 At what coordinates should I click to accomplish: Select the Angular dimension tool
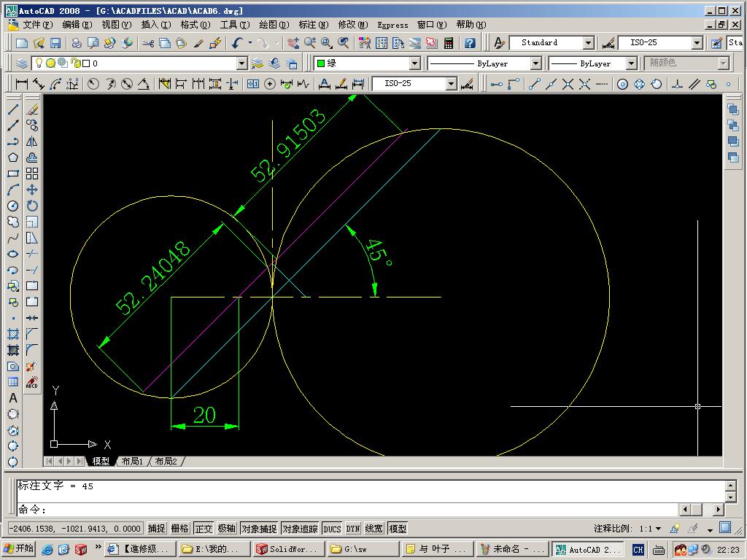coord(144,85)
